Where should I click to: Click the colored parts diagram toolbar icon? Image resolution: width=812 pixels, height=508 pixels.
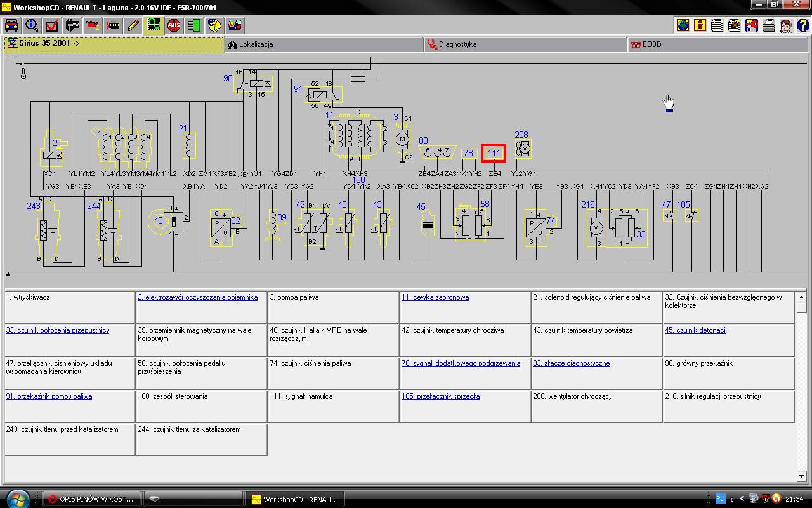click(x=235, y=25)
